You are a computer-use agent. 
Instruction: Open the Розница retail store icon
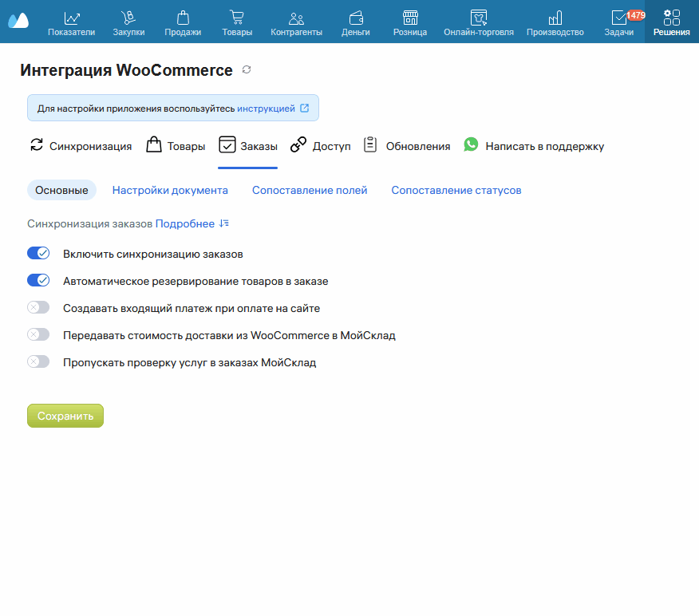pos(410,18)
